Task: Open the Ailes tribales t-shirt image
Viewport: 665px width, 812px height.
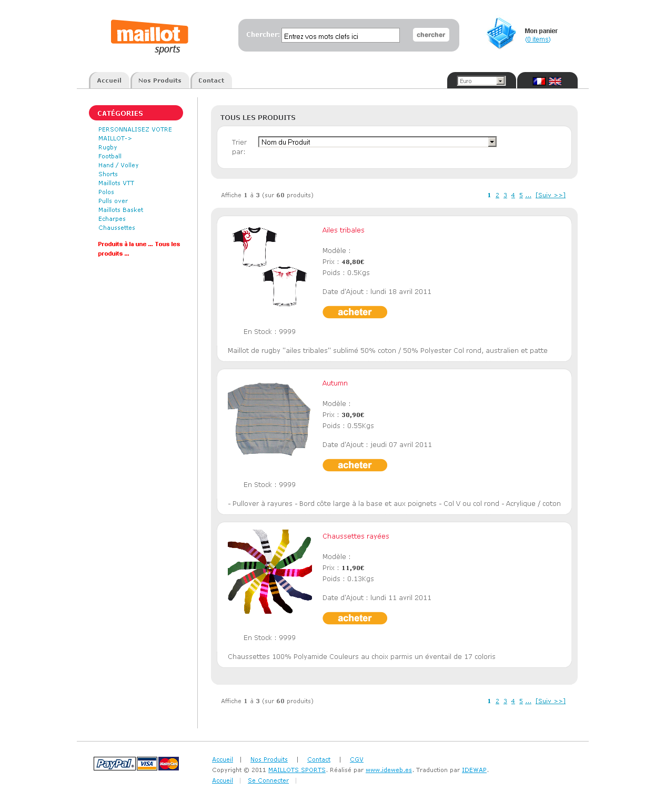Action: pos(270,267)
